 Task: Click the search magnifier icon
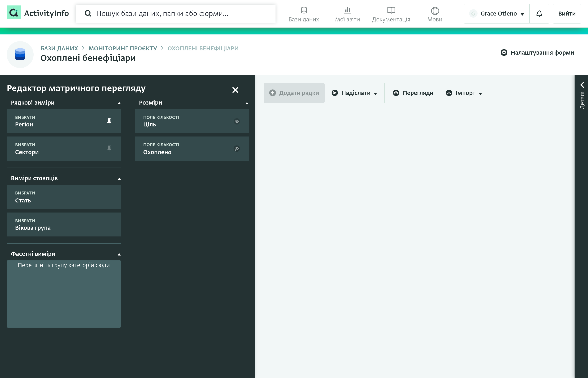[88, 13]
